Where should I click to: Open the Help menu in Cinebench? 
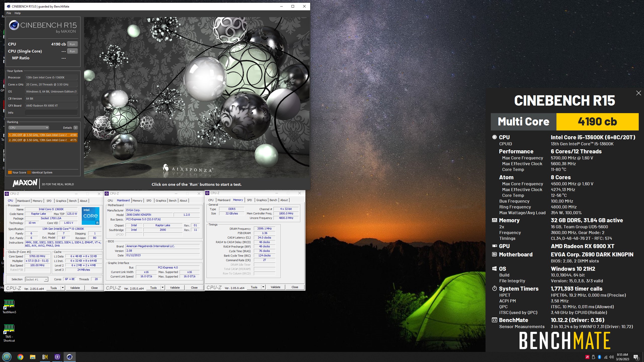pyautogui.click(x=18, y=13)
